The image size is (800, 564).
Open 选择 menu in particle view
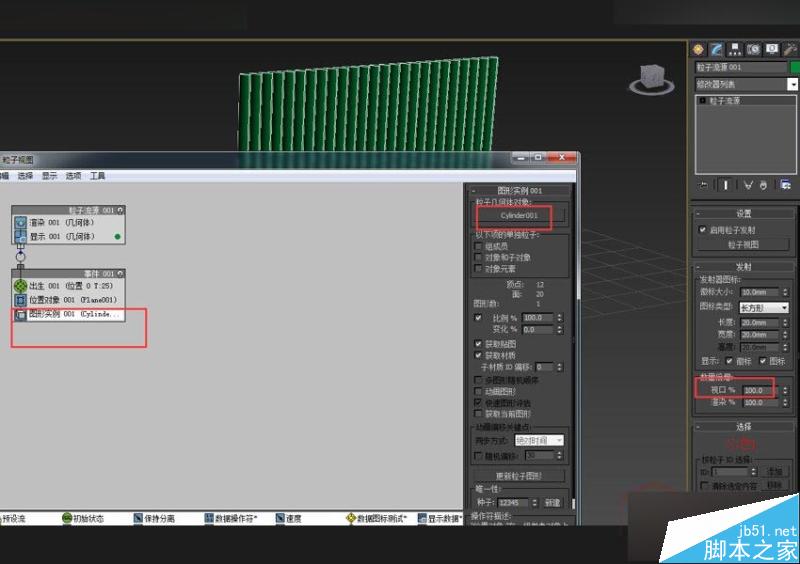click(x=25, y=176)
